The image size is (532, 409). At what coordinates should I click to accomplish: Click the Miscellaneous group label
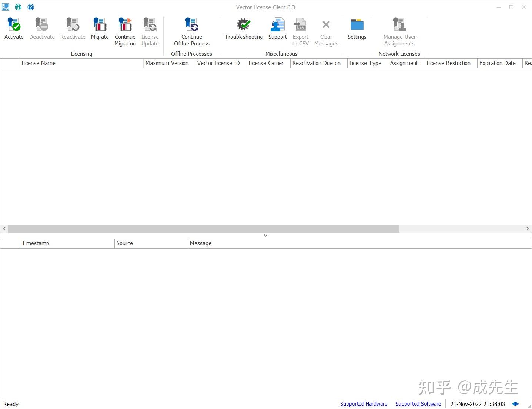point(281,54)
